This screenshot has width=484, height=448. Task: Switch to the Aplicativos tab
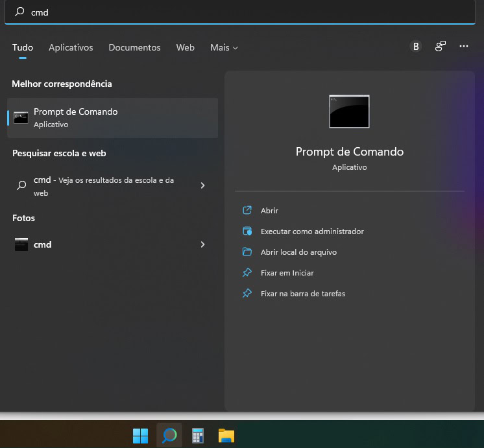click(x=71, y=47)
